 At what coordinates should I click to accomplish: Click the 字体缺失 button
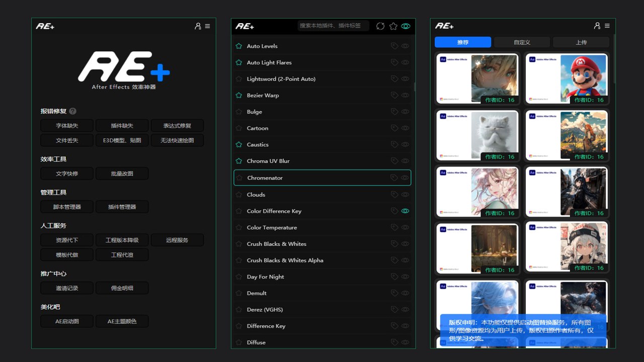pyautogui.click(x=67, y=126)
